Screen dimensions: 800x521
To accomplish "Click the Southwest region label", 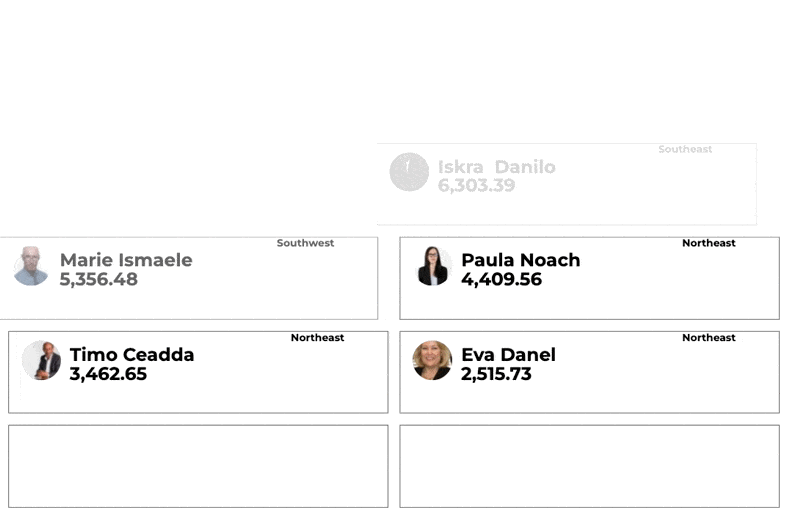I will point(305,243).
